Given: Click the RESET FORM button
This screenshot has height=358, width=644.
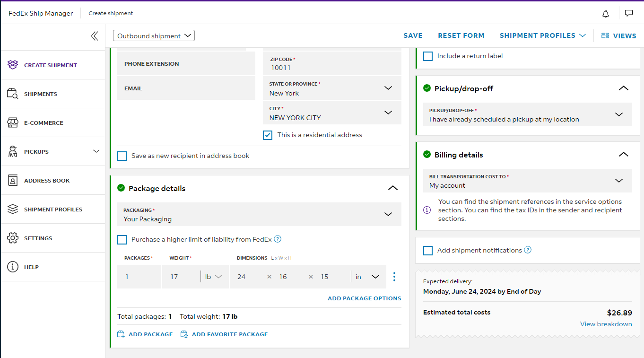Looking at the screenshot, I should coord(461,35).
